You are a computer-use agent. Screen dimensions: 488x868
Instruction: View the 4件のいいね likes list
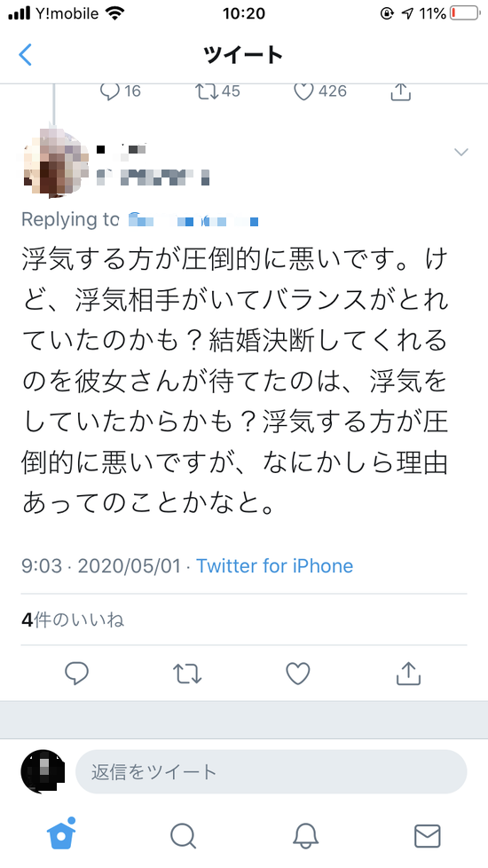73,620
